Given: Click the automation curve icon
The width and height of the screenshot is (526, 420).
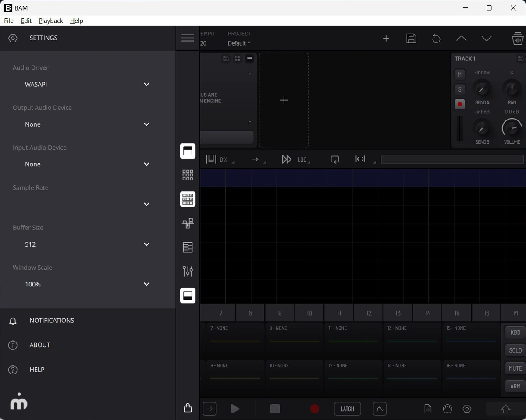Looking at the screenshot, I should click(x=380, y=409).
